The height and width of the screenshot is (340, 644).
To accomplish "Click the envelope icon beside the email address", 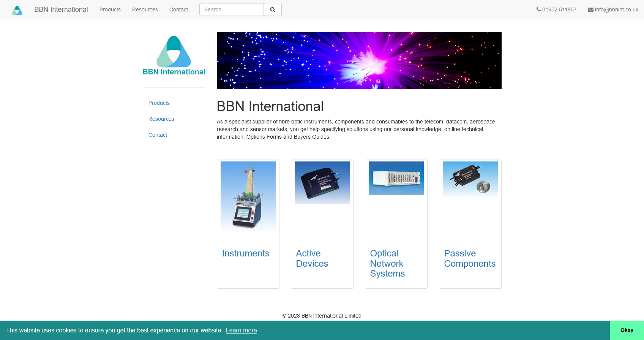I will click(590, 10).
